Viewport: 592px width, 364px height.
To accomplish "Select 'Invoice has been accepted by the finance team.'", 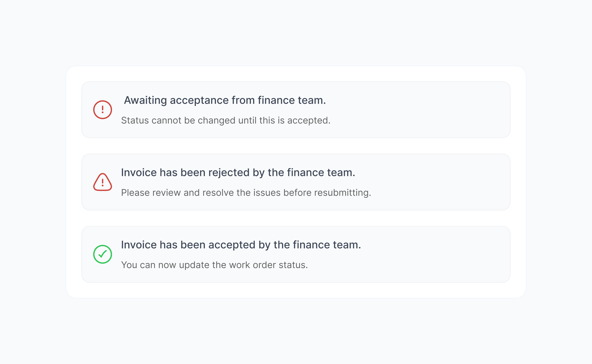I will pyautogui.click(x=241, y=245).
